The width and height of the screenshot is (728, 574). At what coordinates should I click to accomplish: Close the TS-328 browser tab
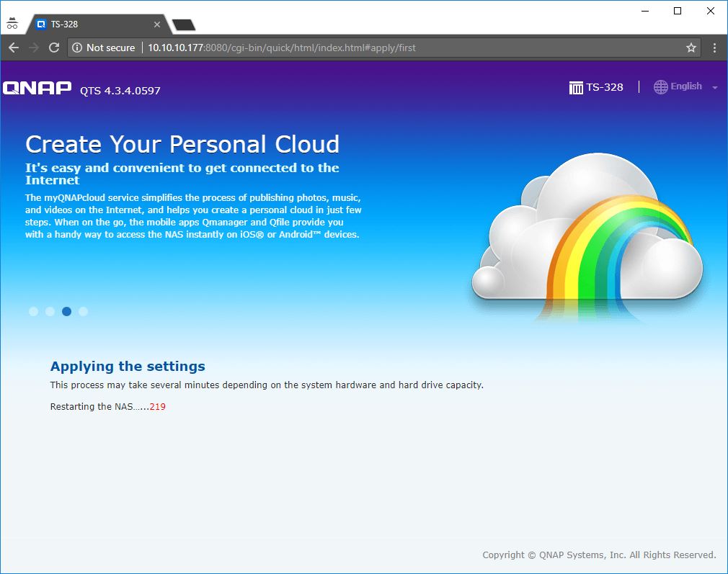coord(157,24)
